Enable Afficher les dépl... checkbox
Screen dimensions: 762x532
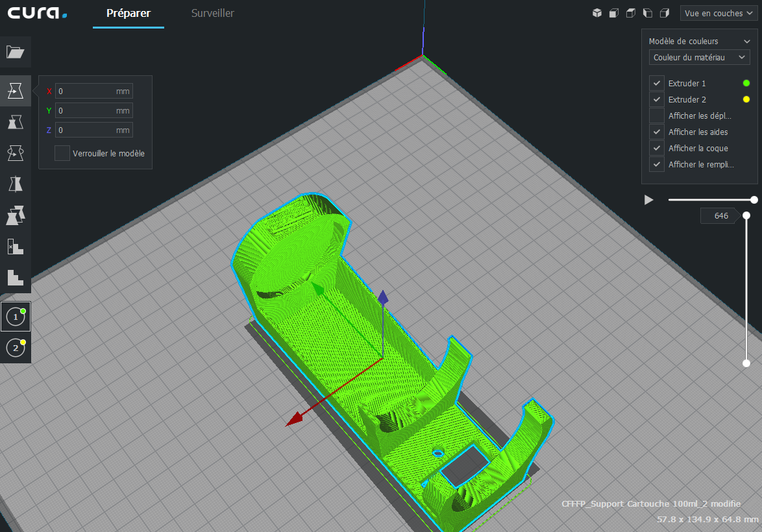pyautogui.click(x=657, y=115)
